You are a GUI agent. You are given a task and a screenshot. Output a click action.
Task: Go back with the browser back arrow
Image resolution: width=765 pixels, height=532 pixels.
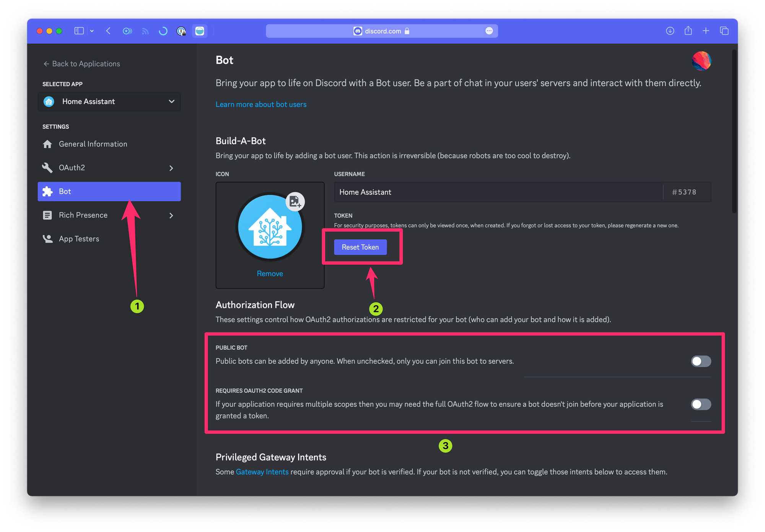(108, 31)
